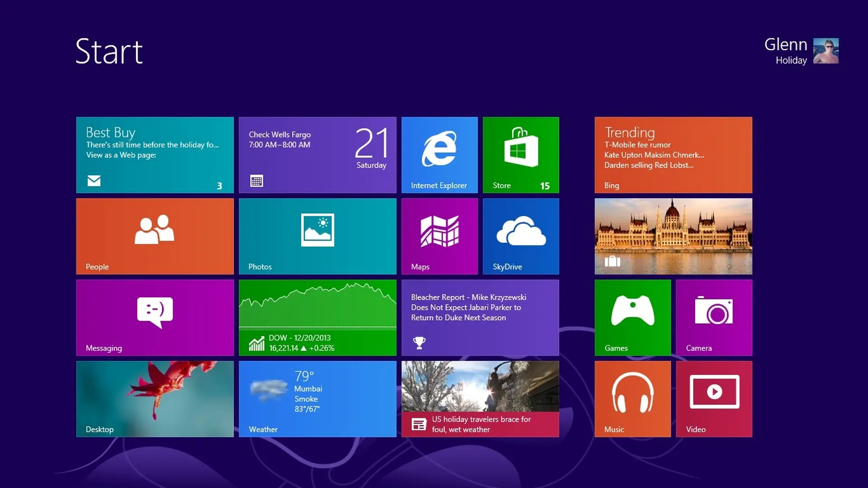Open the Travel tile with Budapest photo
This screenshot has height=488, width=868.
click(673, 235)
